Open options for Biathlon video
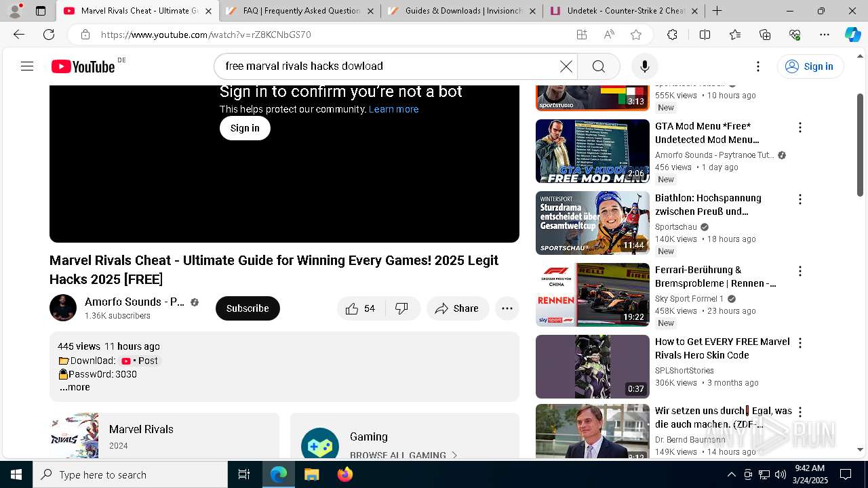The height and width of the screenshot is (488, 868). [800, 199]
